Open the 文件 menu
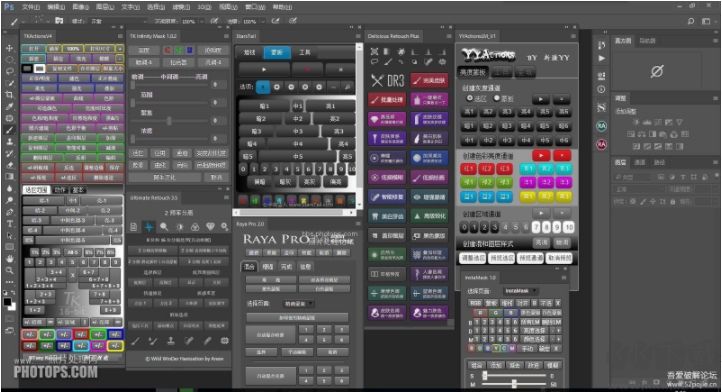 coord(31,7)
